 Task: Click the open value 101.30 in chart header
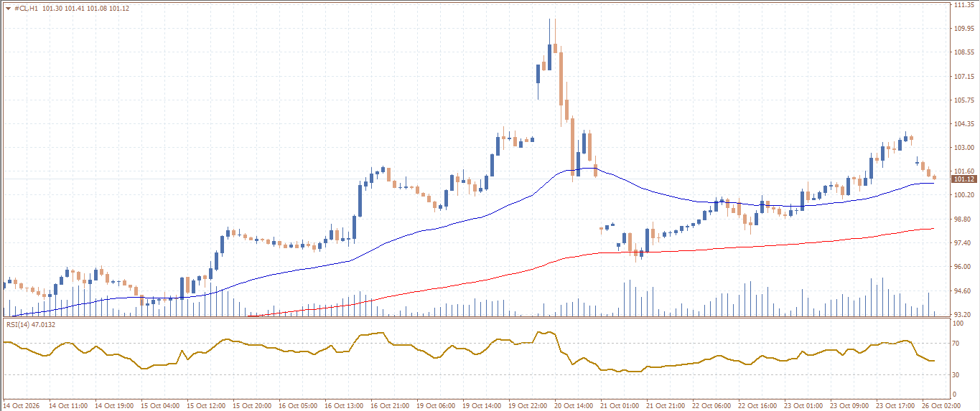tap(52, 8)
